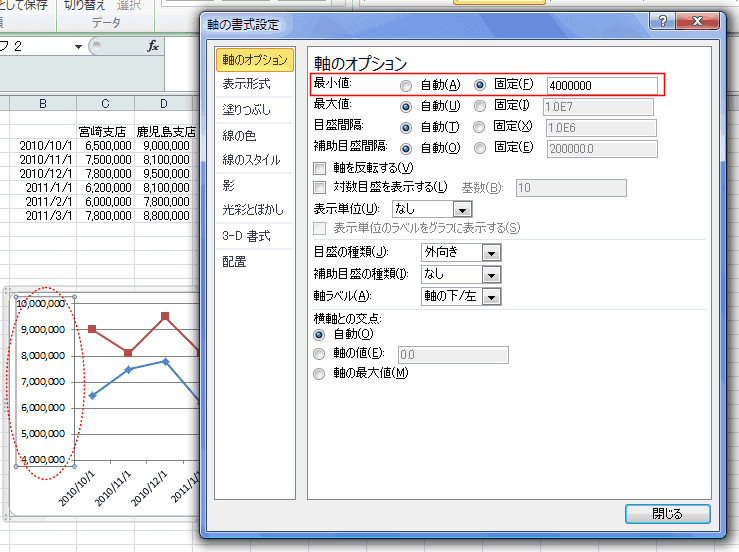Select 最小値 固定(F) radio button
Screen dimensions: 739x552
[x=479, y=85]
